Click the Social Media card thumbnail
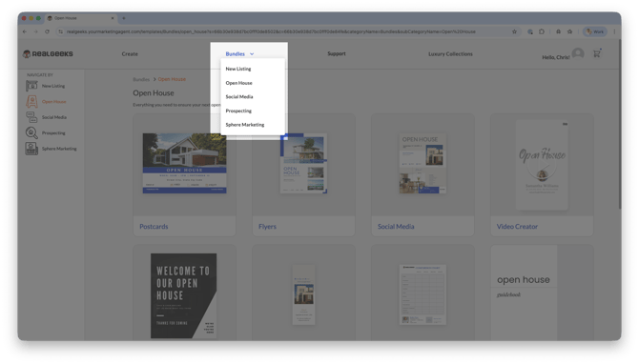The image size is (639, 364). coord(423,163)
